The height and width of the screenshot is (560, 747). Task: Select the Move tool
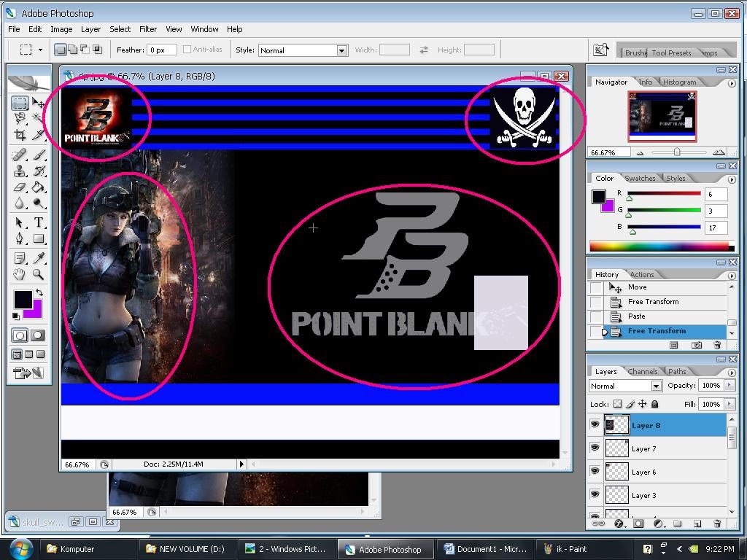tap(38, 103)
